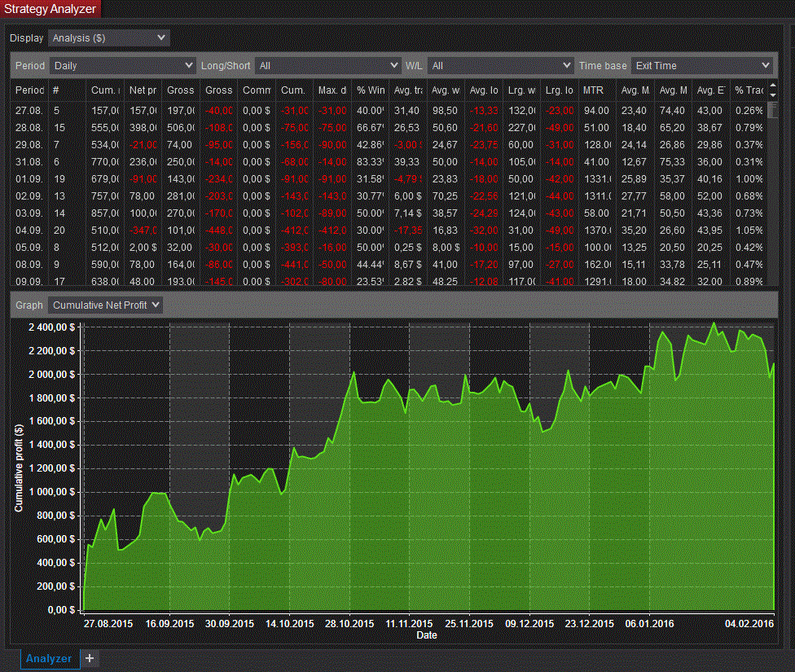
Task: Select the Strategy Analyzer window title tab
Action: coord(50,9)
